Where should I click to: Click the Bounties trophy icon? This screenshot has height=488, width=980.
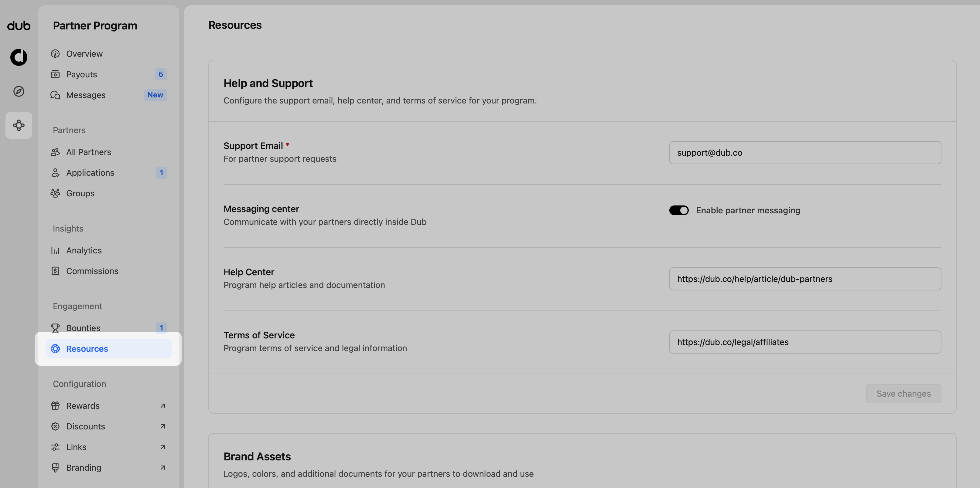coord(55,328)
